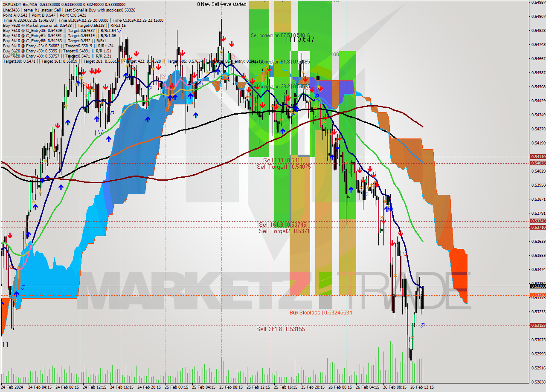Screen dimensions: 546x392
Task: Click the orange 0.53326 stoploss price tag
Action: pos(538,295)
